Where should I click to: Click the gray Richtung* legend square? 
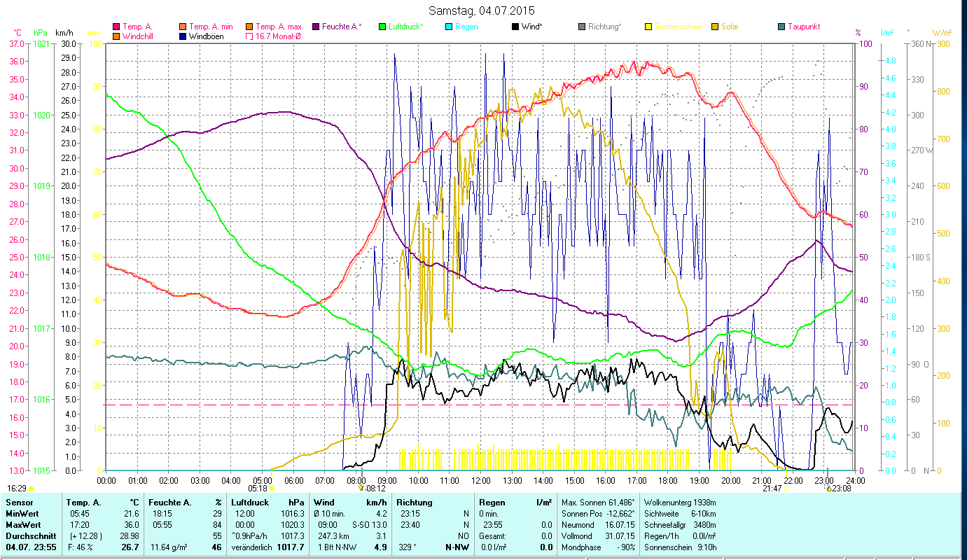point(582,27)
